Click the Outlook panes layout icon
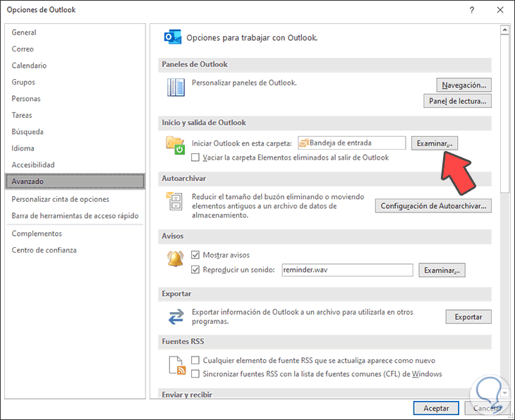The height and width of the screenshot is (420, 515). 176,88
